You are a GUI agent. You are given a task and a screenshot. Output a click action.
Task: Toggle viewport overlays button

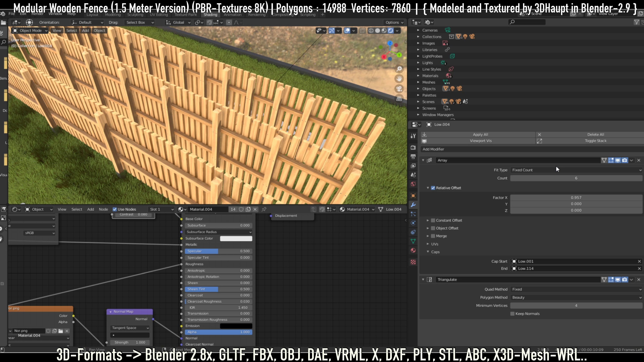click(x=347, y=30)
